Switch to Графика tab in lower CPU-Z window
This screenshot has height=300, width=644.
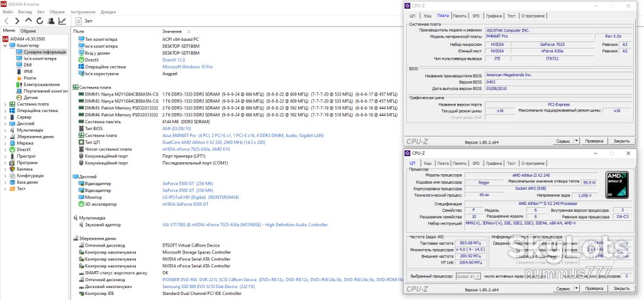click(x=494, y=163)
